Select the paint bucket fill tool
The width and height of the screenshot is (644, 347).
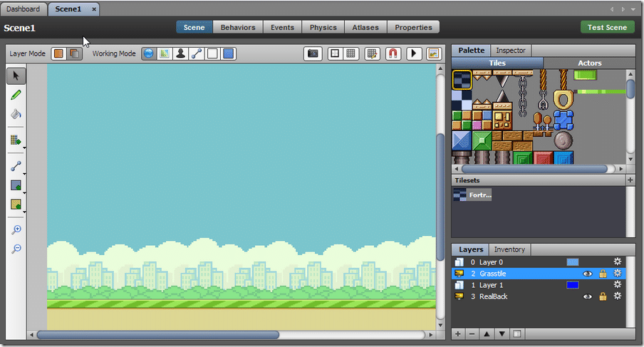pos(16,114)
